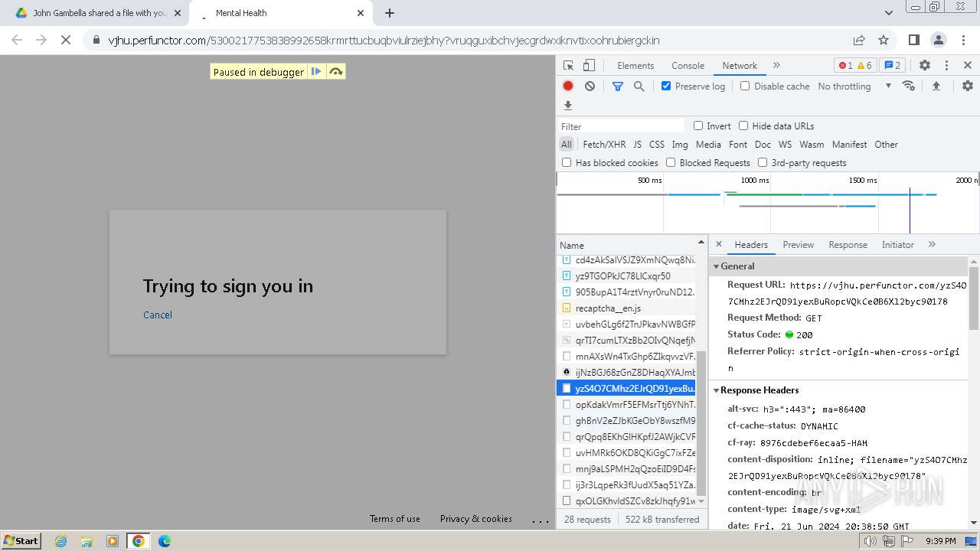
Task: Clear the network log
Action: tap(590, 86)
